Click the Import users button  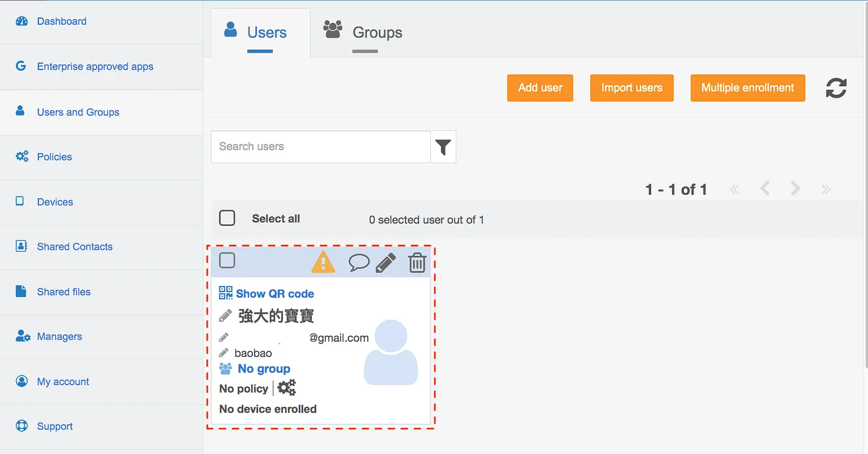(x=632, y=88)
